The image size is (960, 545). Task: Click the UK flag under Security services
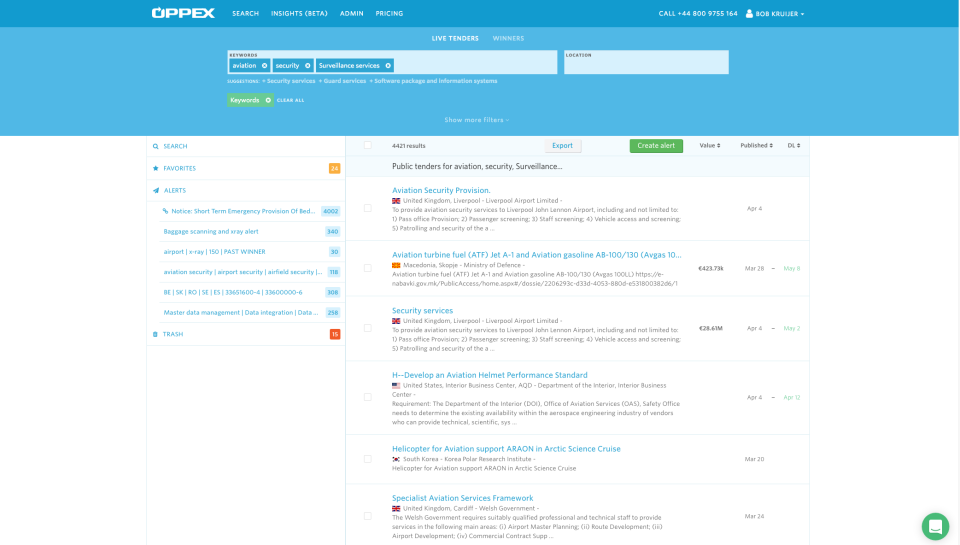pyautogui.click(x=396, y=321)
